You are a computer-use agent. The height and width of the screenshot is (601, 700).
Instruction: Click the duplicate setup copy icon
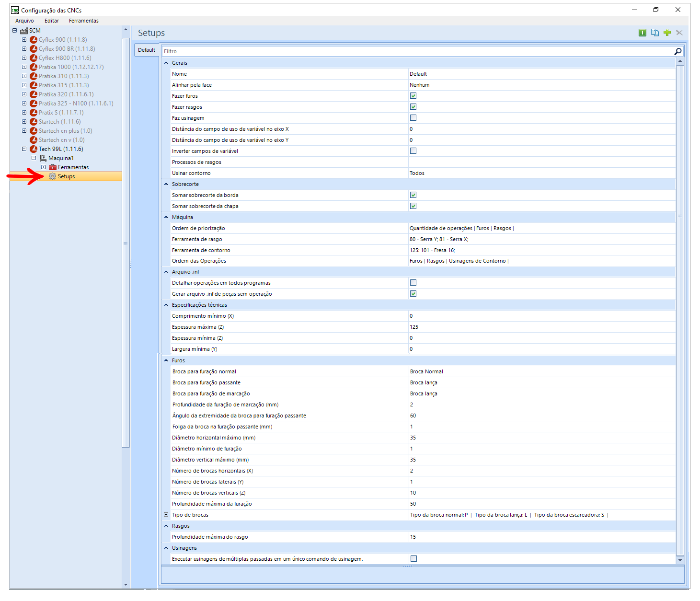pos(655,33)
